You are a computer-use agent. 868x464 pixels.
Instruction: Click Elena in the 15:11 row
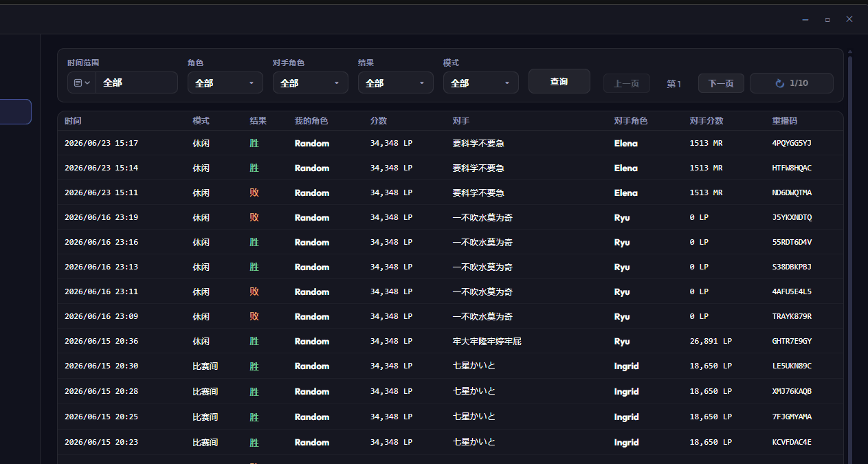626,193
